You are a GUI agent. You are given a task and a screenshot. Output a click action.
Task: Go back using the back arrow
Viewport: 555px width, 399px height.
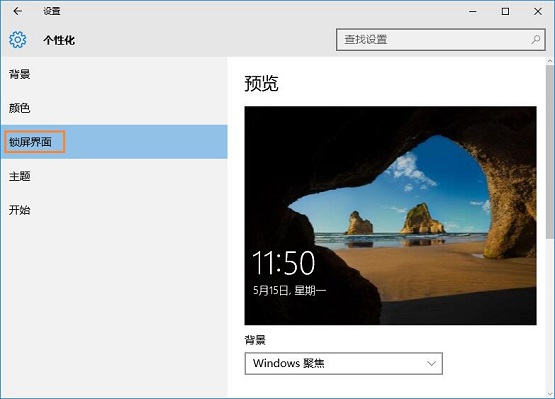tap(17, 11)
